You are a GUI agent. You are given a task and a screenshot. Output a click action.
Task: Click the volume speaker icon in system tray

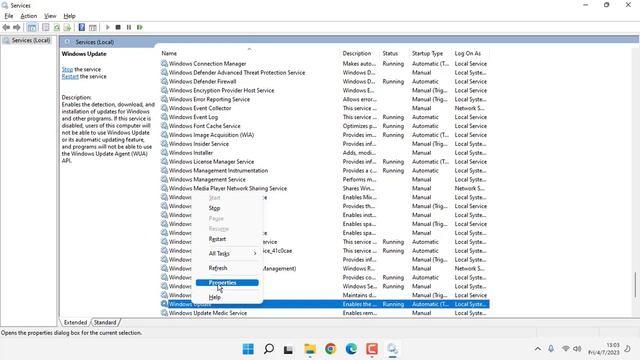click(x=577, y=349)
